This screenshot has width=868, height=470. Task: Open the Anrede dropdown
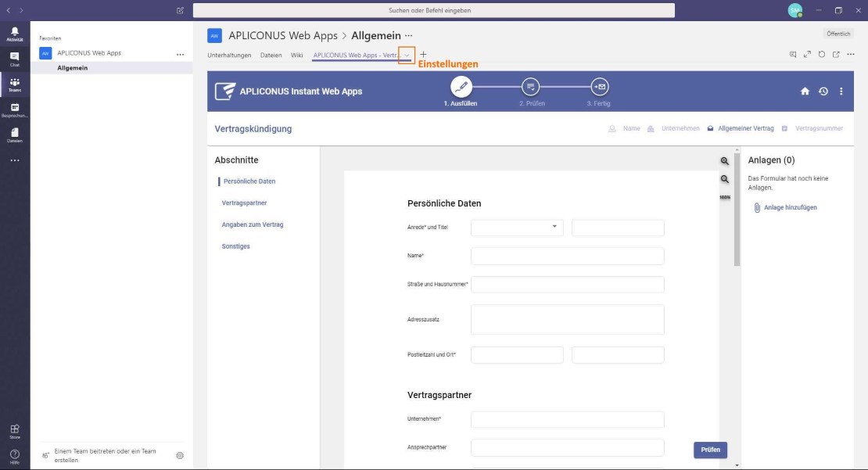click(x=517, y=228)
